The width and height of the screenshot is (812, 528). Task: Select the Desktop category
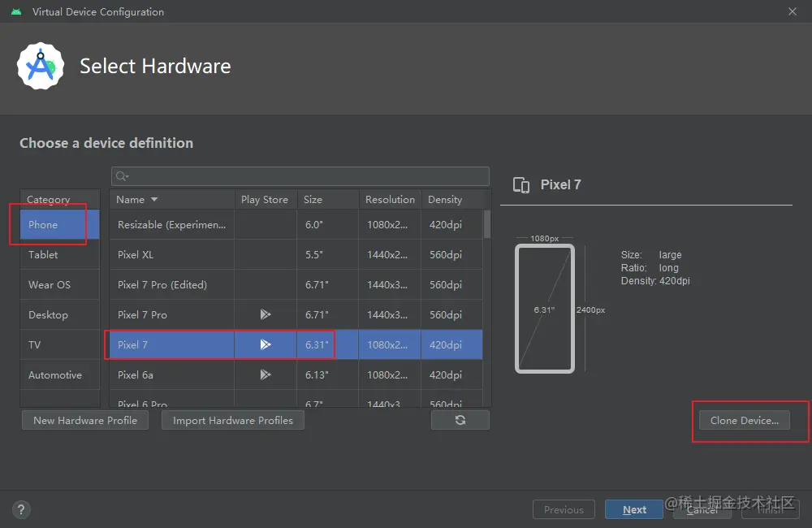pos(59,314)
